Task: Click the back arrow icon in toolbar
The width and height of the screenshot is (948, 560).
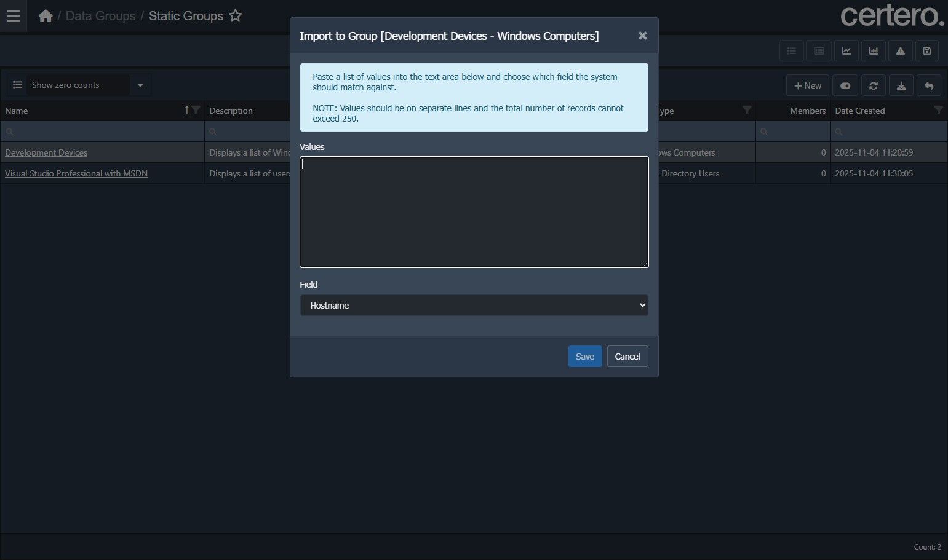Action: pos(929,85)
